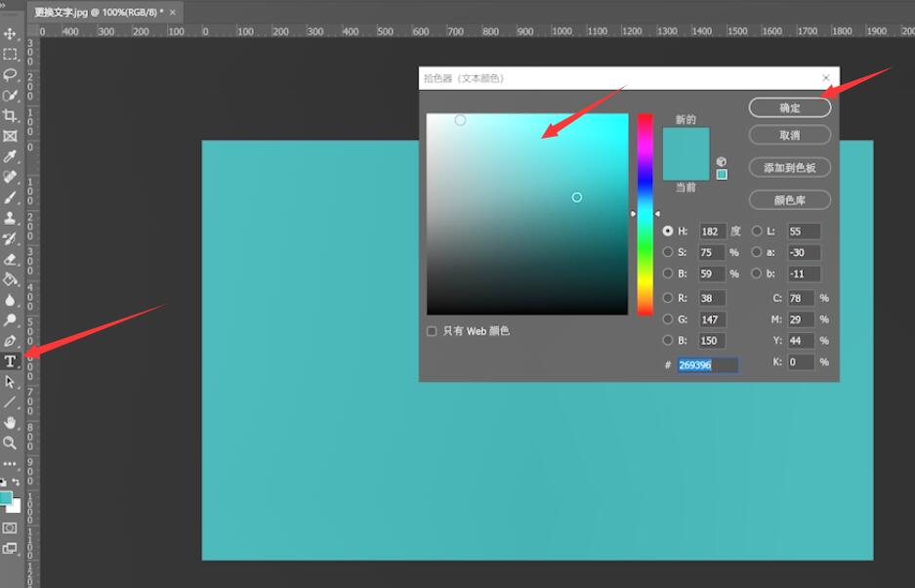
Task: Click the web-safe color cube warning icon
Action: [722, 162]
